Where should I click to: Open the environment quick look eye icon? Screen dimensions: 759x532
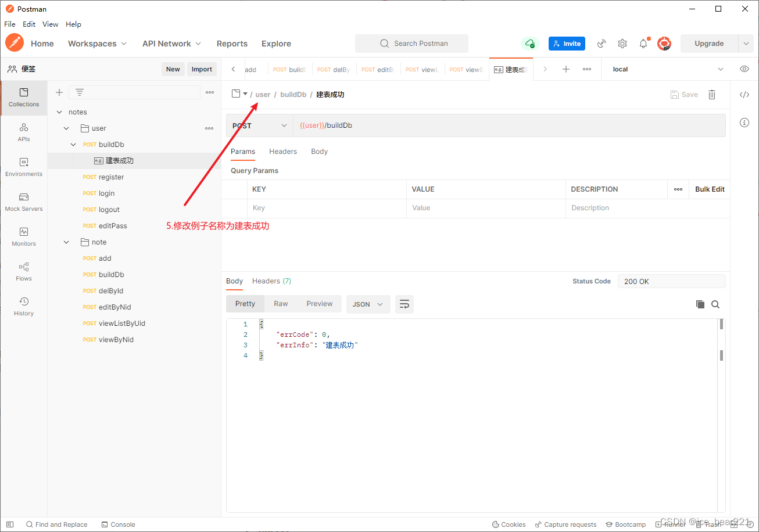coord(744,69)
